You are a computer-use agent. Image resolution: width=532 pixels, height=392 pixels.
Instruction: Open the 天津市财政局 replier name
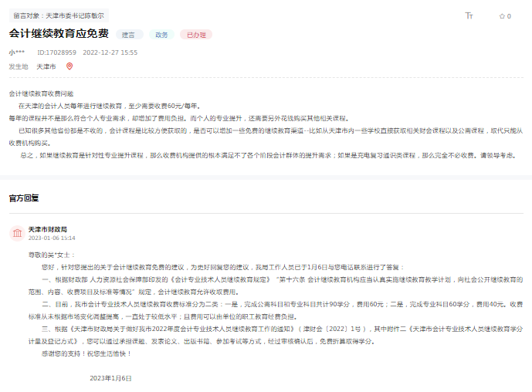(48, 229)
